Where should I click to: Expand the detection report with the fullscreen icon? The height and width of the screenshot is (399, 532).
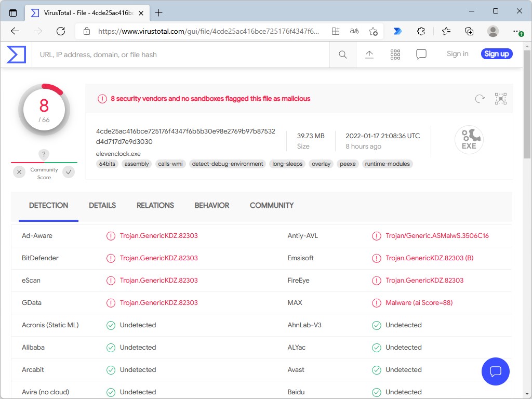point(500,98)
